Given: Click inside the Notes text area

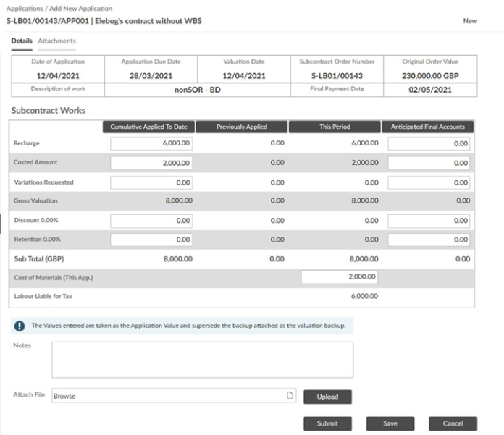Looking at the screenshot, I should [202, 360].
